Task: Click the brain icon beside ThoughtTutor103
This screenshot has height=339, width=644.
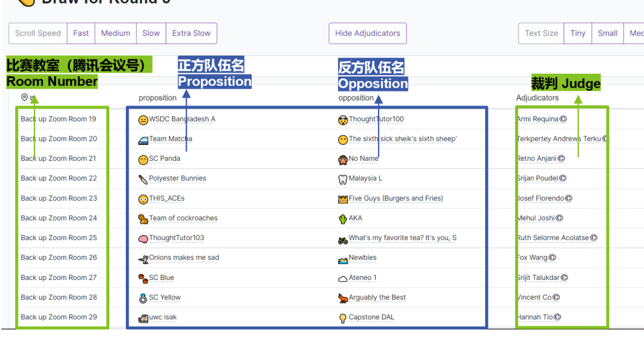Action: [143, 238]
